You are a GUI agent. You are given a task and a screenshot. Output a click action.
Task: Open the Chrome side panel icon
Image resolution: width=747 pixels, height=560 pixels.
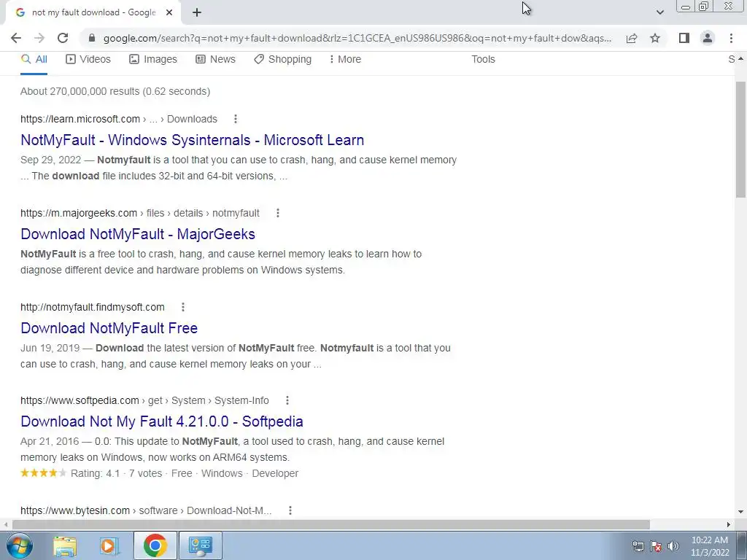[684, 38]
